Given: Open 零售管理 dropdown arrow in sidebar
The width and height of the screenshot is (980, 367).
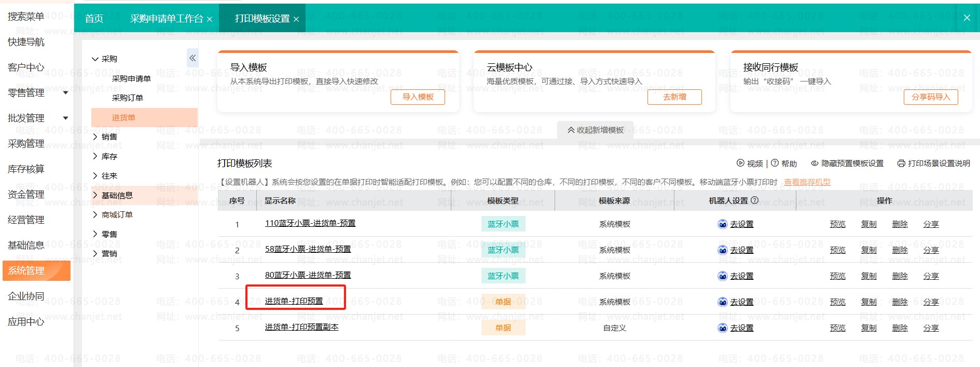Looking at the screenshot, I should coord(65,93).
